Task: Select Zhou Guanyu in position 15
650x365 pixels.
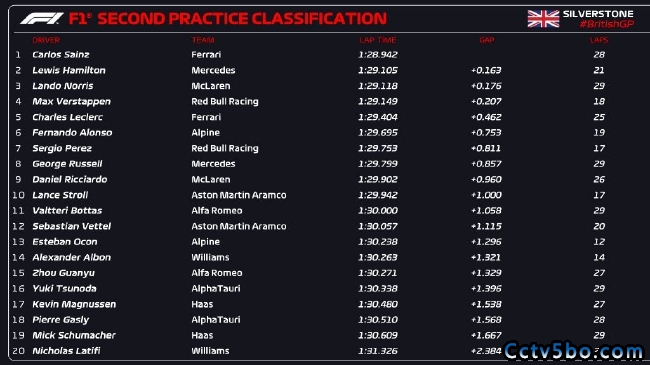Action: click(63, 273)
